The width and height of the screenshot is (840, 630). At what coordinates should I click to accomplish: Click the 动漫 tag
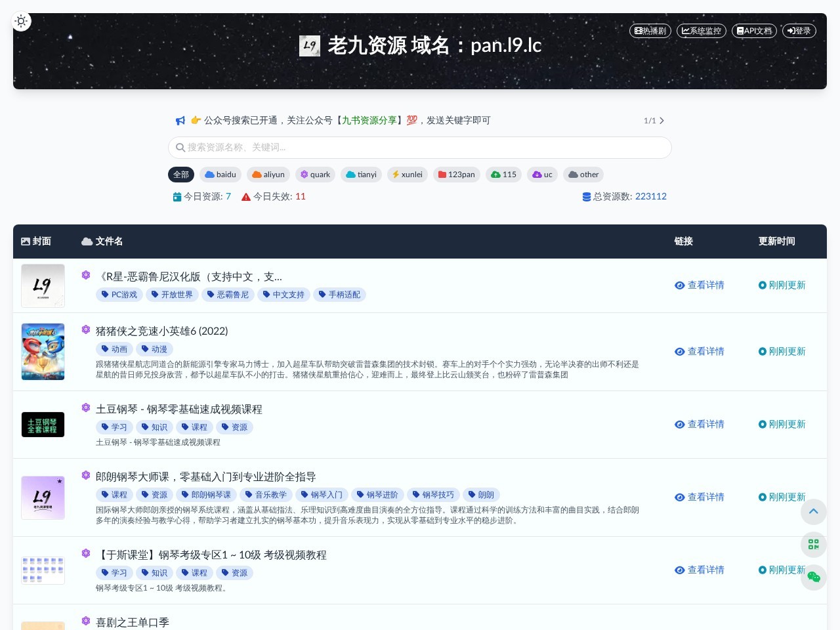(154, 349)
